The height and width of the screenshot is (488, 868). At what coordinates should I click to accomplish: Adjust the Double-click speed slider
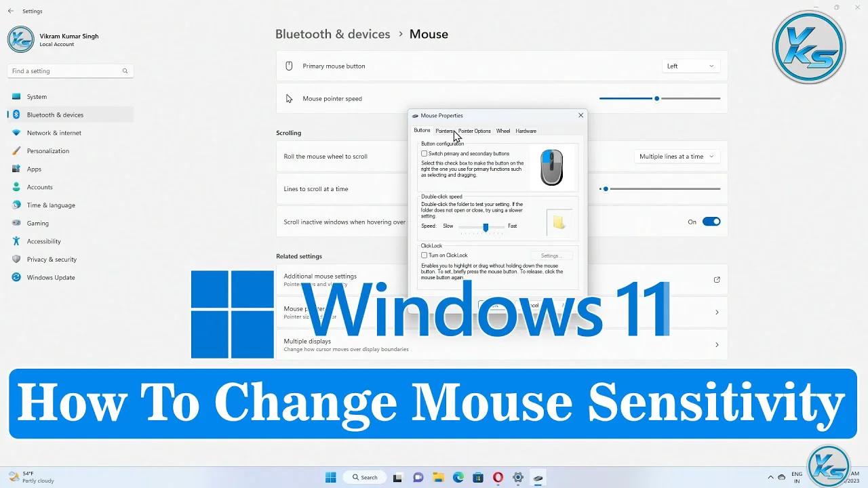[484, 228]
